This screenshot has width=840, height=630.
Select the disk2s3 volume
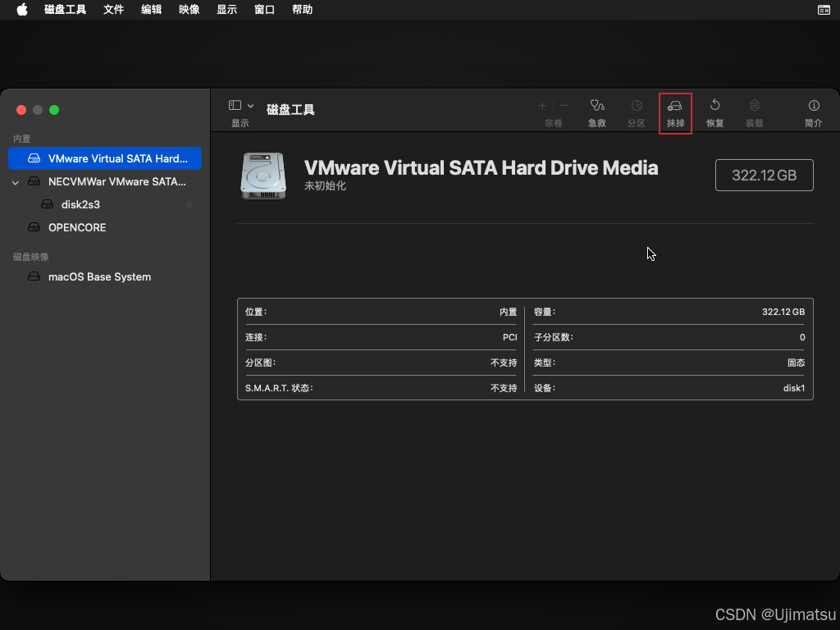(105, 204)
